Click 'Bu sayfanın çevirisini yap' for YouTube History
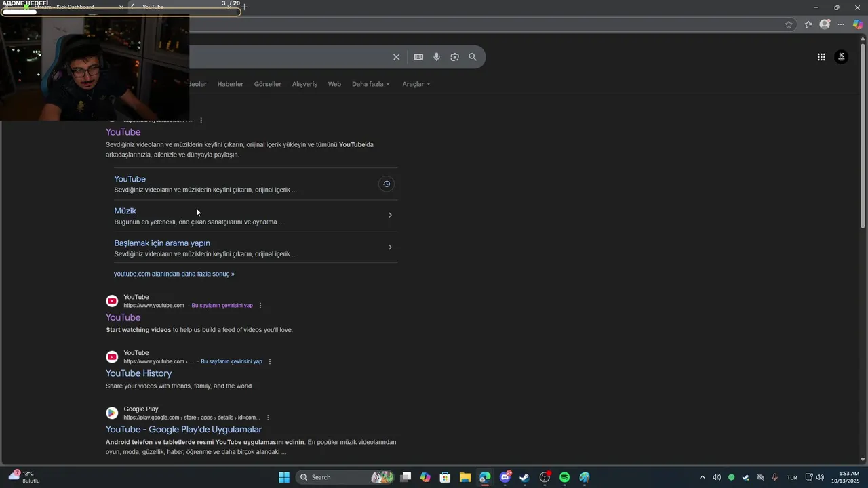The height and width of the screenshot is (488, 868). tap(231, 361)
